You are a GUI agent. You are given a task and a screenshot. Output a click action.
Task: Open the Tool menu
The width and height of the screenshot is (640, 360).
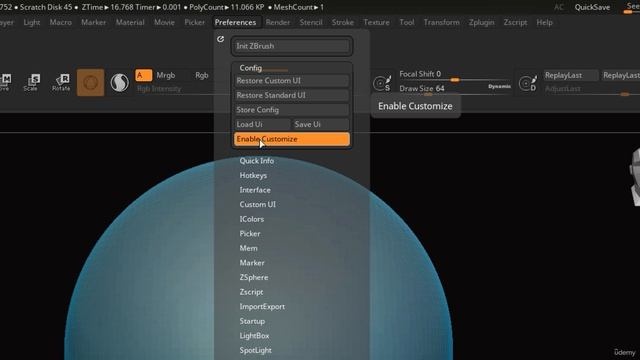[x=407, y=22]
